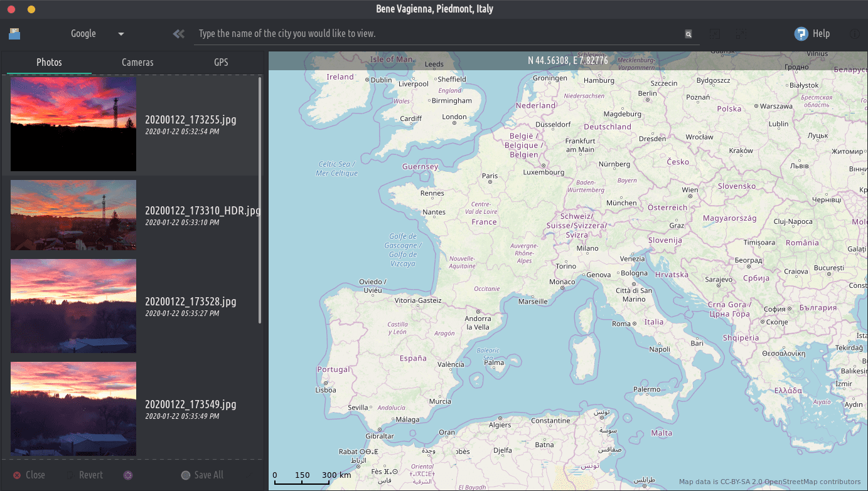Image resolution: width=868 pixels, height=491 pixels.
Task: Click the OpenStreetMap contributors attribution text
Action: (812, 482)
